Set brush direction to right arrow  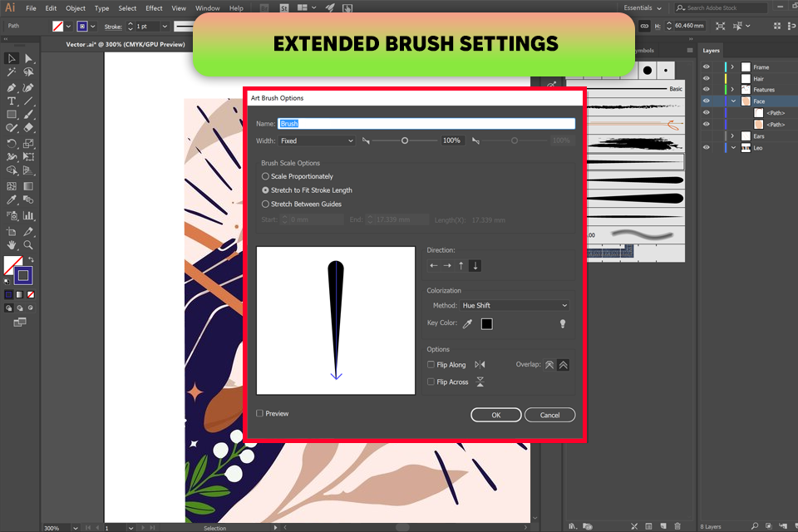tap(447, 266)
